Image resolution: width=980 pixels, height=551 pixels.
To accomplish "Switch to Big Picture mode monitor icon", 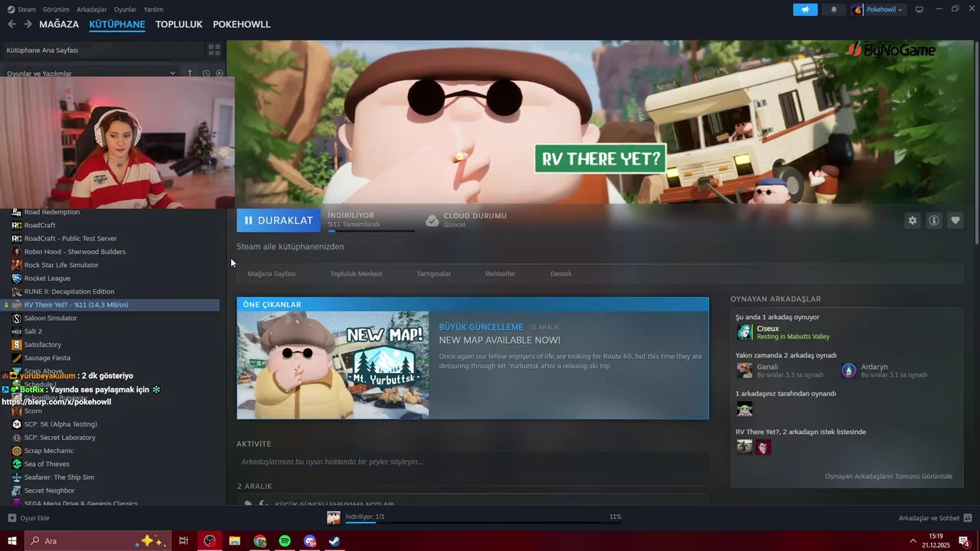I will click(919, 9).
